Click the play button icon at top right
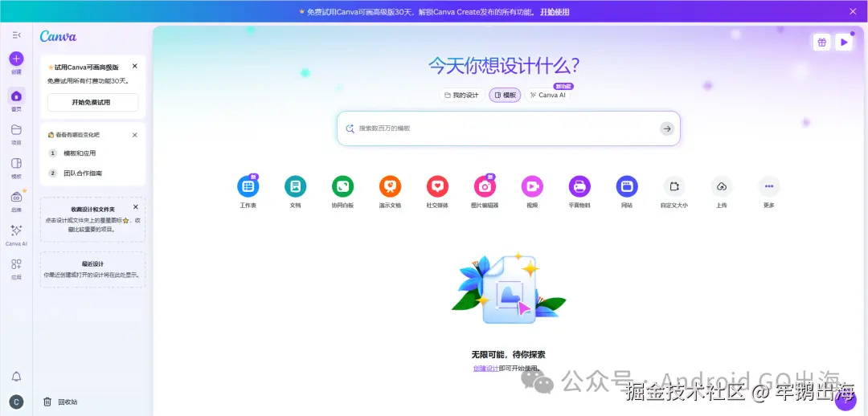Viewport: 868px width, 416px height. (844, 42)
